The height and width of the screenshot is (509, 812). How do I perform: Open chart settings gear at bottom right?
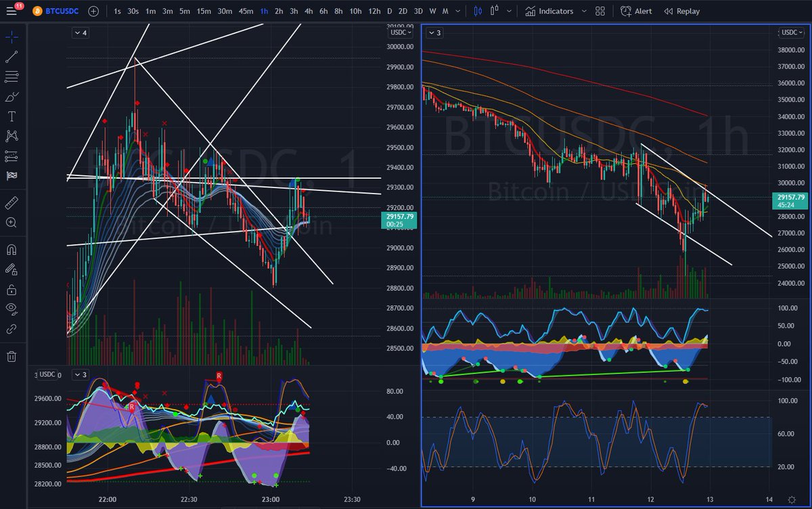point(792,499)
